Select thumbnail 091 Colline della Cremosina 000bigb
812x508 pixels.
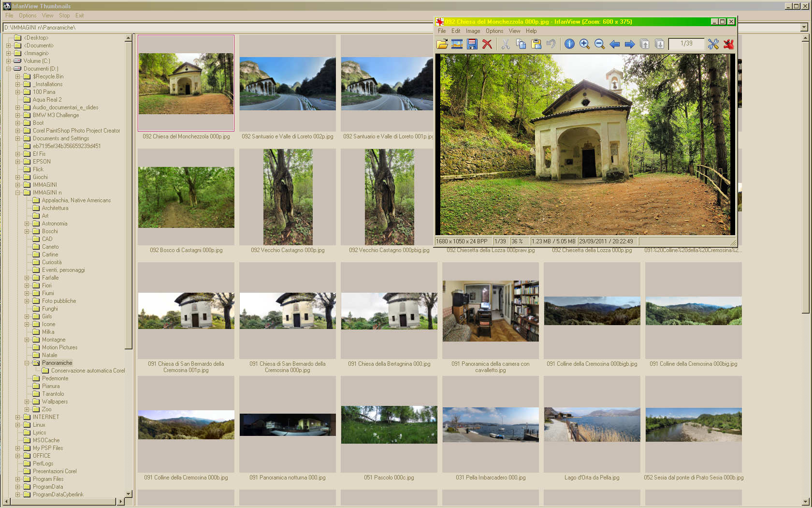[592, 311]
